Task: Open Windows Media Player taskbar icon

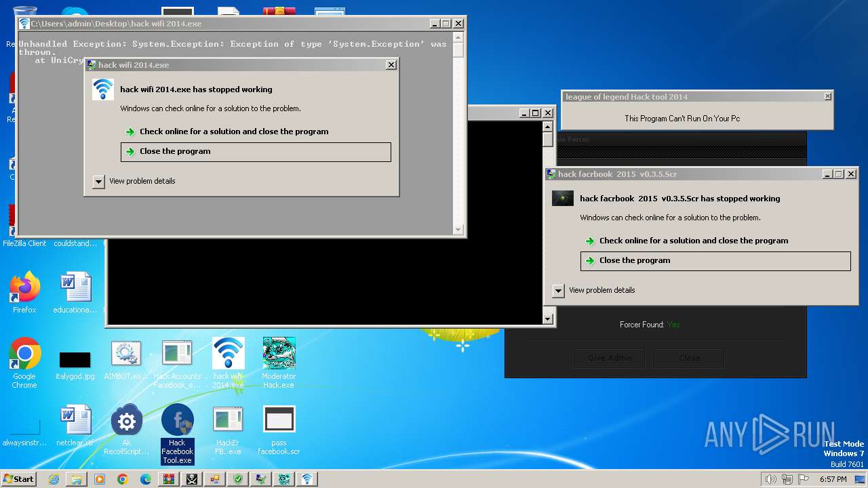Action: pyautogui.click(x=100, y=479)
